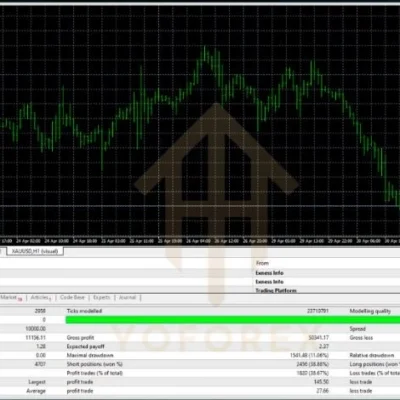
Task: Select the XAUUSD,H1 (visual) chart tab
Action: point(35,251)
